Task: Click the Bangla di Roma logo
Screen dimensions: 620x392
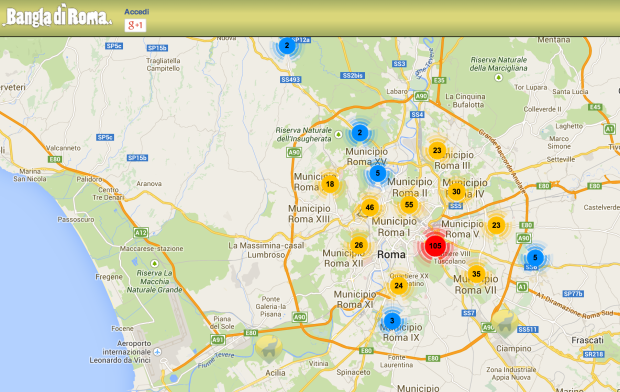Action: pyautogui.click(x=58, y=17)
